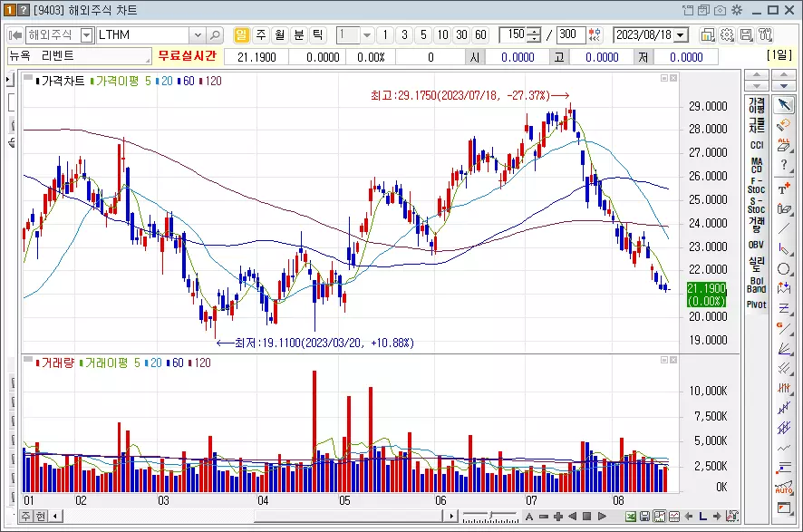Toggle the 현 button in bottom-left corner
The height and width of the screenshot is (532, 803).
pyautogui.click(x=40, y=516)
